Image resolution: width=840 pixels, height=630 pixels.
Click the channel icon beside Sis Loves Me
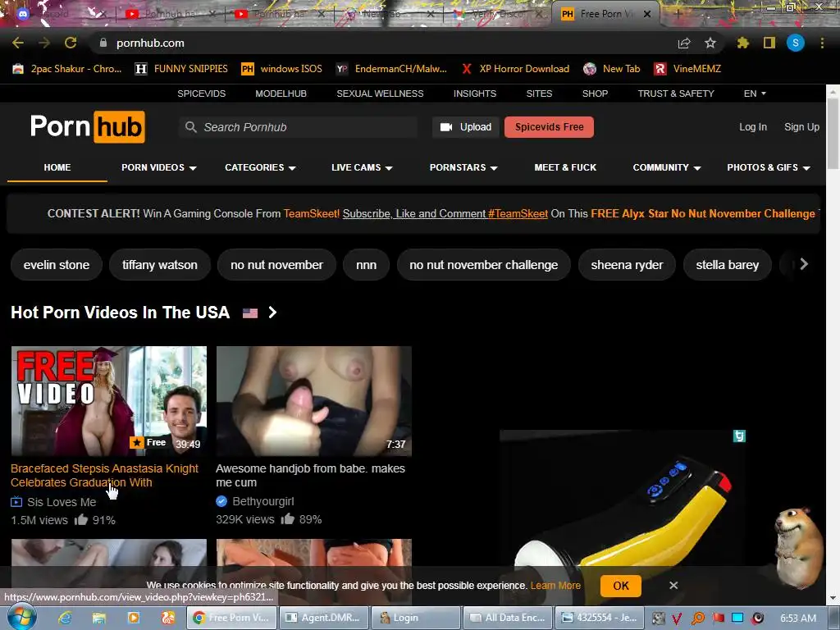pos(16,502)
